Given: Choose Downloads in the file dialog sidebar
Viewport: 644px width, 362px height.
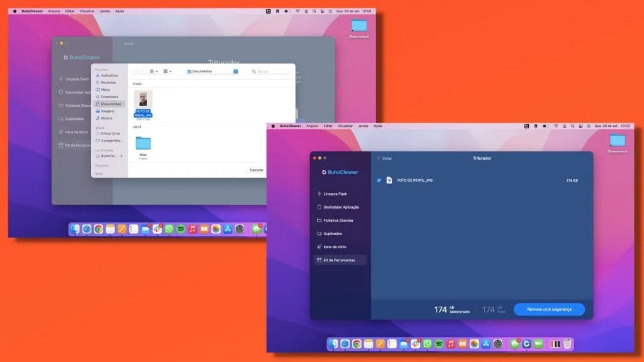Looking at the screenshot, I should click(x=109, y=97).
